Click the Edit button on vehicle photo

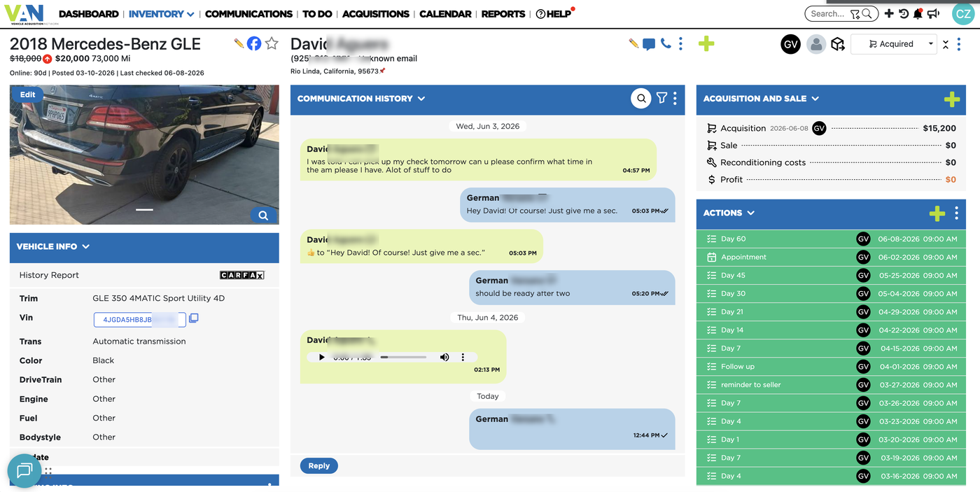click(x=27, y=94)
